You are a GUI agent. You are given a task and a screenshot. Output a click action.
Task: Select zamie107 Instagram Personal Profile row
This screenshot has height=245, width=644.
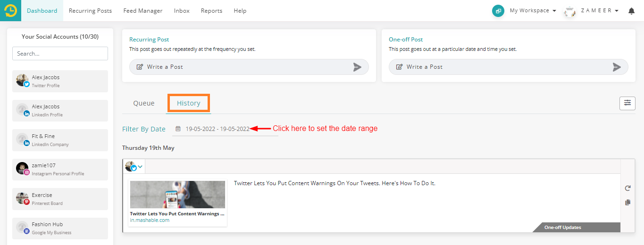(x=60, y=169)
